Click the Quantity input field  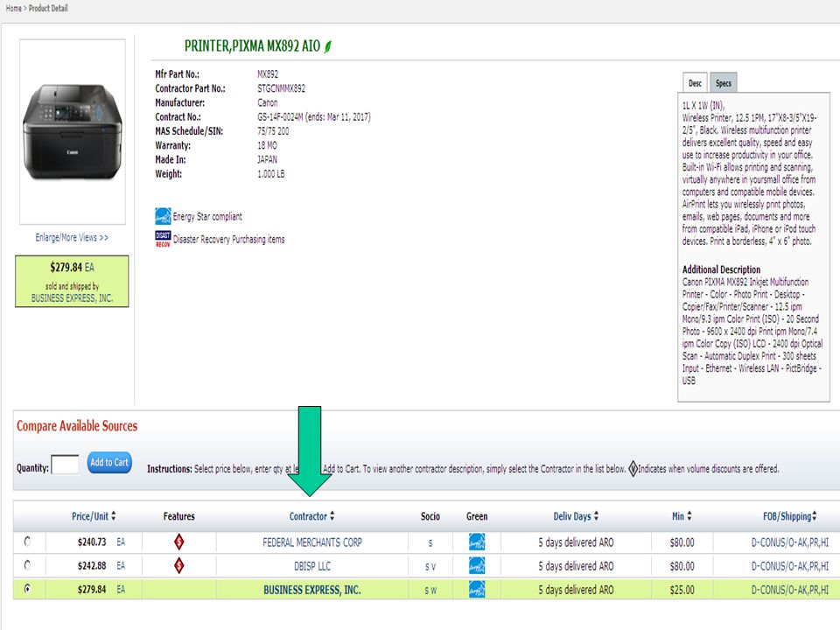(x=65, y=464)
